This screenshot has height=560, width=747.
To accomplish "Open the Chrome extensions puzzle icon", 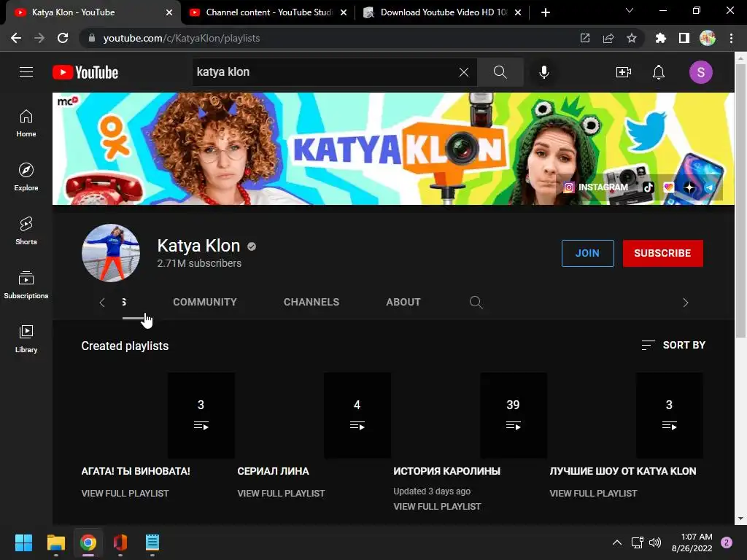I will pos(660,38).
